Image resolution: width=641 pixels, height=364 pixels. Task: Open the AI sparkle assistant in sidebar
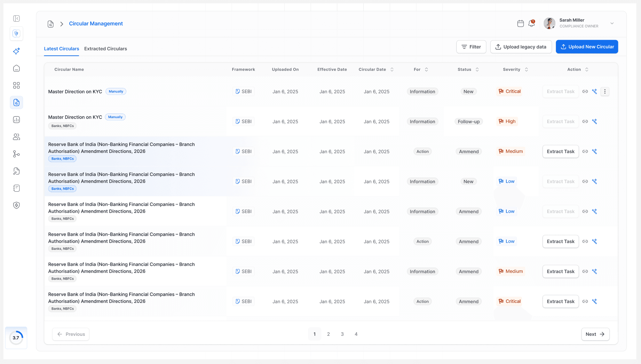click(17, 51)
